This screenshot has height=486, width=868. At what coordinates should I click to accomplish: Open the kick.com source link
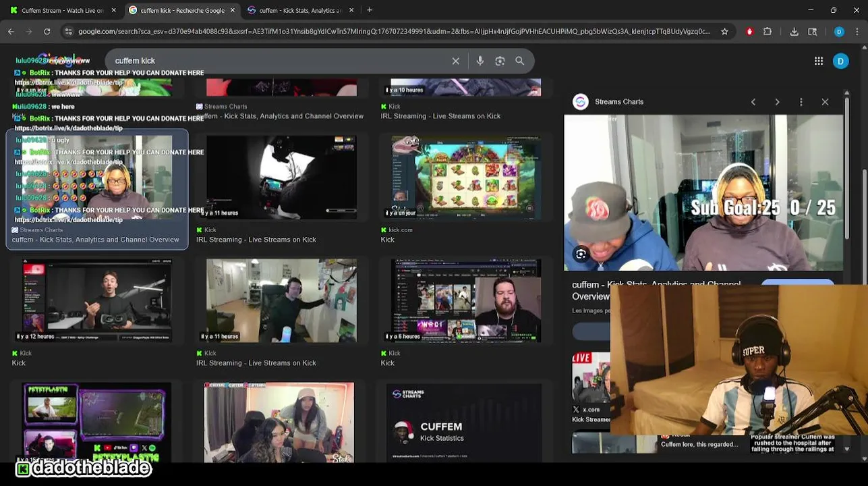point(401,230)
